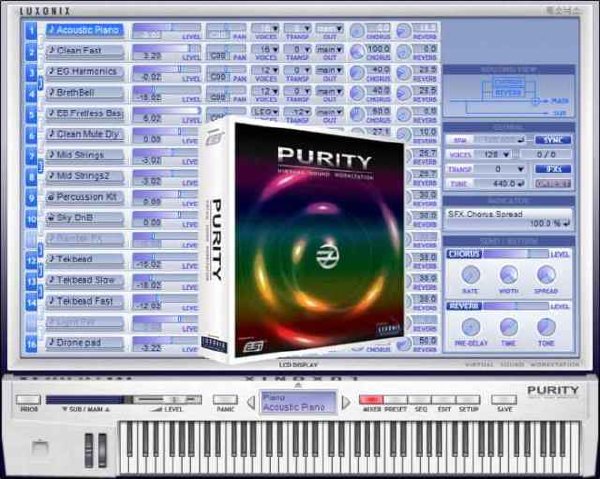Click the PANIC button

(x=225, y=400)
